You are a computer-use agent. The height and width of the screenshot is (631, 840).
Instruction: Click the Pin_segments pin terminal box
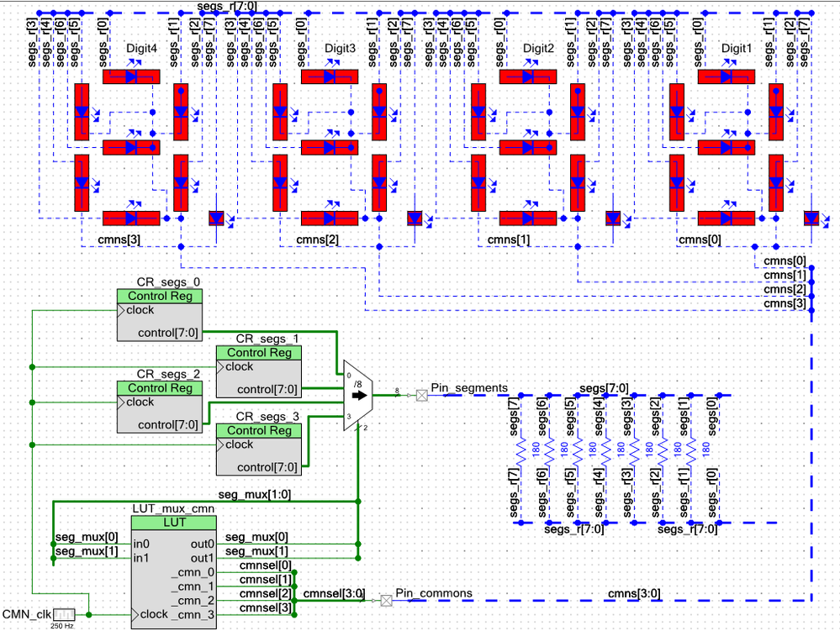click(x=422, y=396)
